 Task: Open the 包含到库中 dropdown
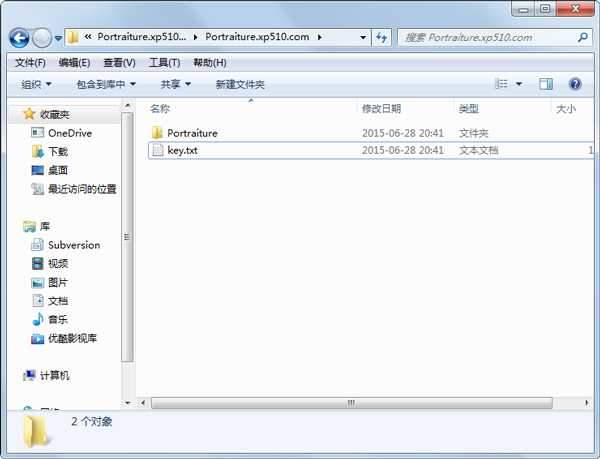pos(106,84)
